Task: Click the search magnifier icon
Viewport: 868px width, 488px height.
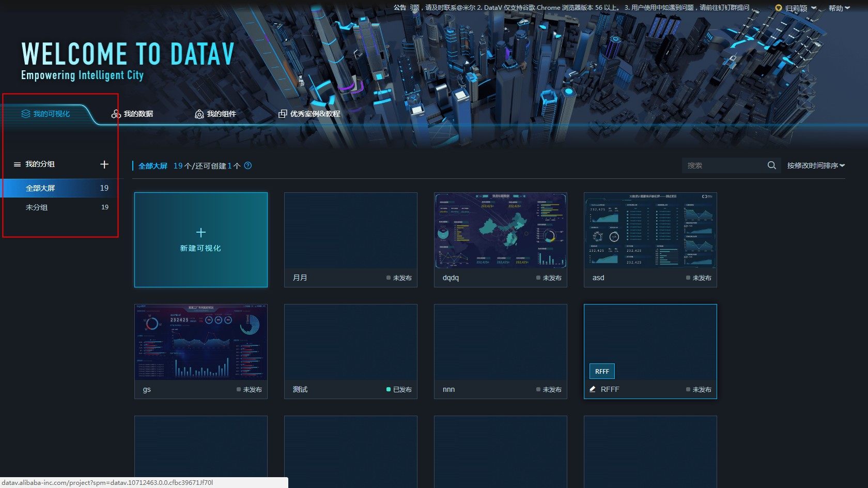Action: 771,165
